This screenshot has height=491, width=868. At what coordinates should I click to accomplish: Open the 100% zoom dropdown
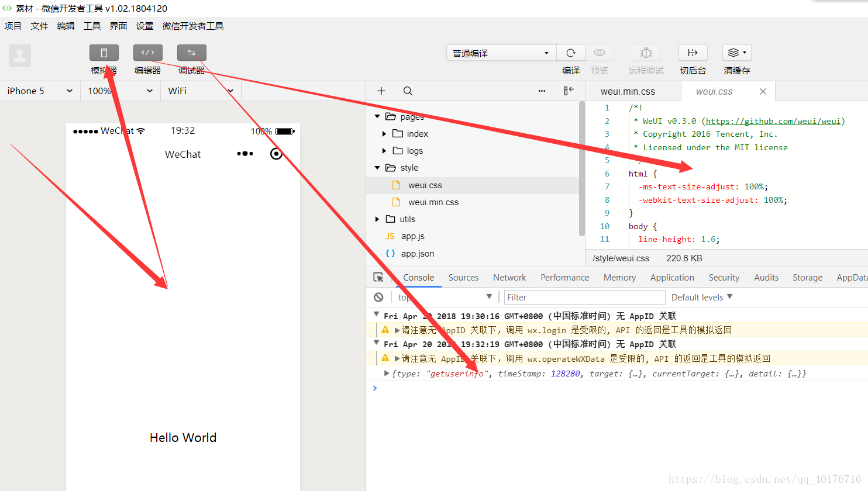(x=120, y=91)
